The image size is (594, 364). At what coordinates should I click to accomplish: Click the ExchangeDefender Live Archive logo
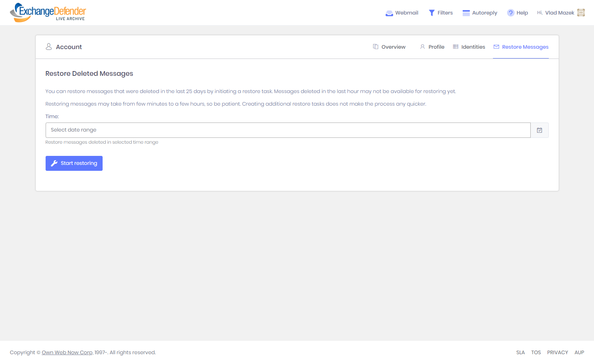[x=48, y=13]
